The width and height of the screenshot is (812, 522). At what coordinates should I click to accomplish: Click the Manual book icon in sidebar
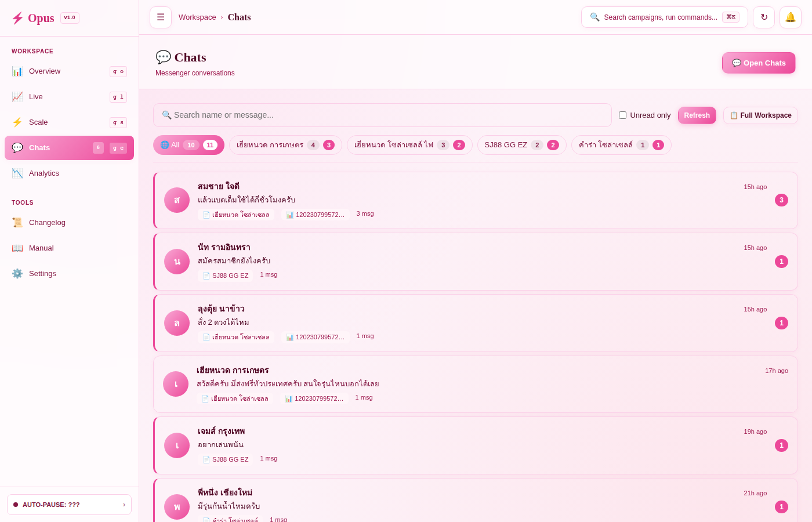[17, 248]
